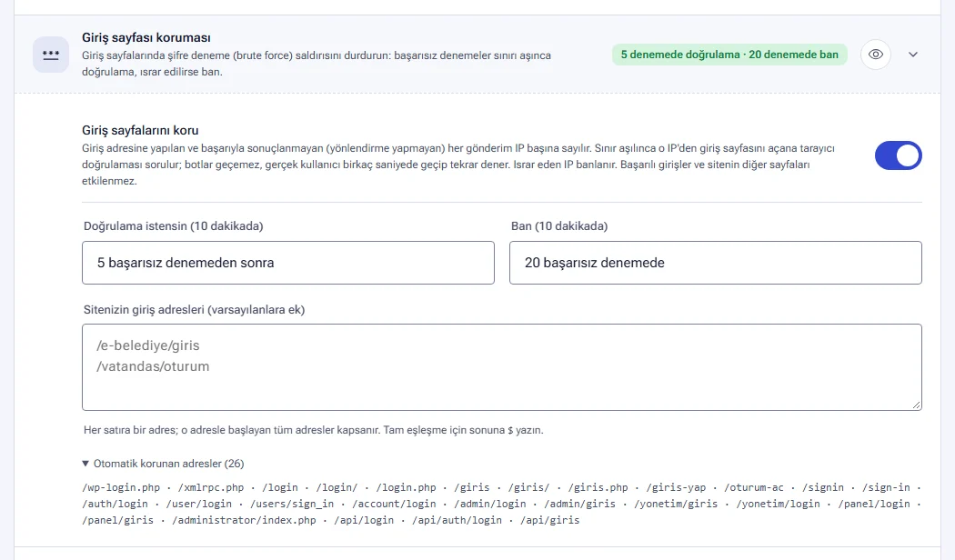The height and width of the screenshot is (560, 955).
Task: Select the /account/login path text
Action: click(x=394, y=504)
